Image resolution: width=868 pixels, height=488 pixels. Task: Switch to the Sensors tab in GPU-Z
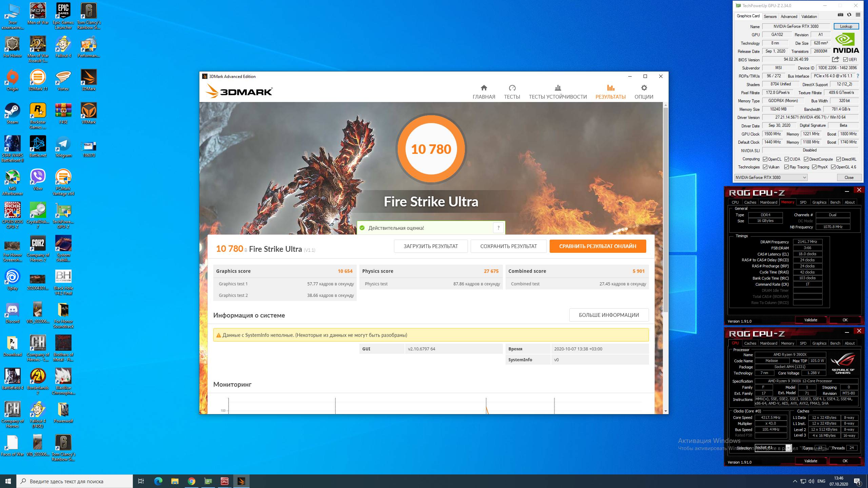tap(770, 16)
